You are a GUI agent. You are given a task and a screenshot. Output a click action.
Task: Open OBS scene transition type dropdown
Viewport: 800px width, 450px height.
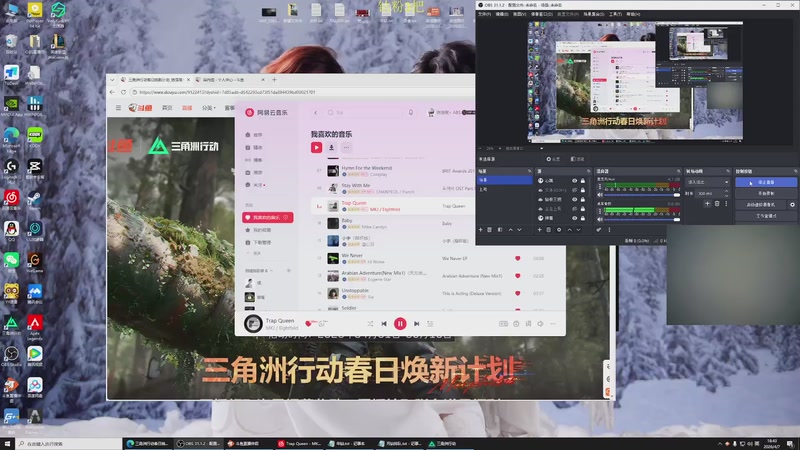click(708, 182)
